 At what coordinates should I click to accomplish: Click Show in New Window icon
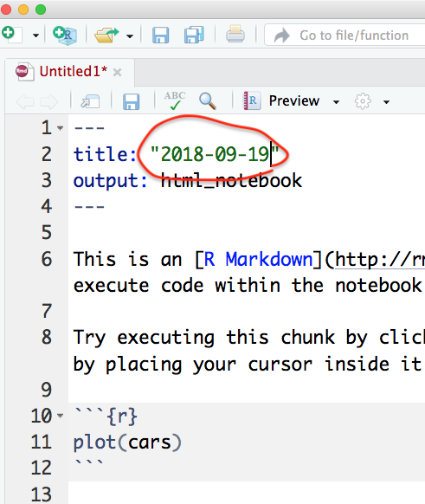[x=90, y=101]
